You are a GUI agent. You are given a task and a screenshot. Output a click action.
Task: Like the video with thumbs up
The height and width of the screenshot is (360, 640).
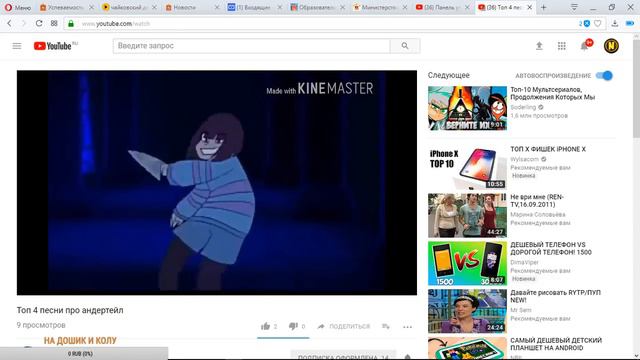[265, 326]
